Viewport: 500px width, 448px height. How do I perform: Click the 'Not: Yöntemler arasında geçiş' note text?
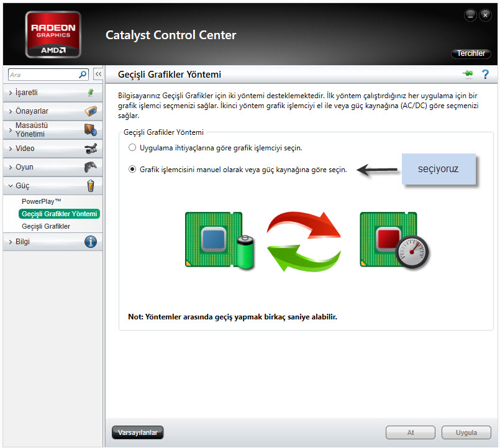pyautogui.click(x=232, y=317)
